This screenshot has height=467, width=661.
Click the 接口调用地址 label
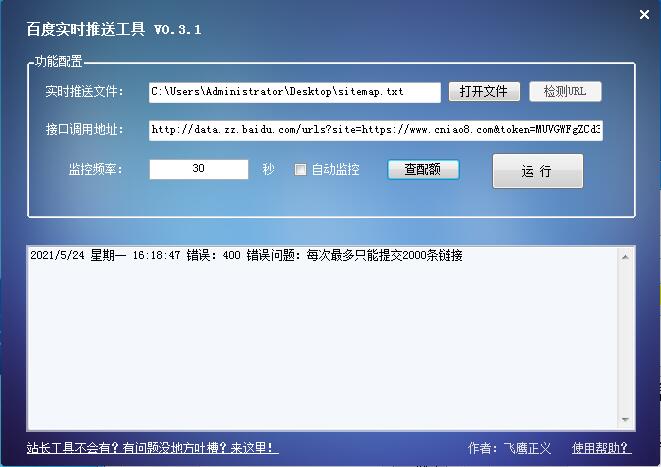click(x=84, y=129)
